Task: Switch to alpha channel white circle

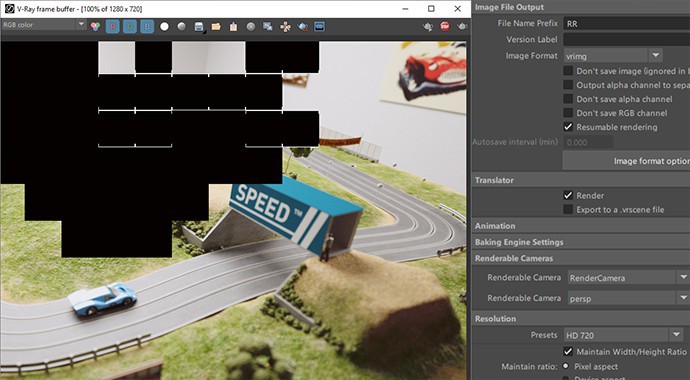Action: [x=164, y=27]
